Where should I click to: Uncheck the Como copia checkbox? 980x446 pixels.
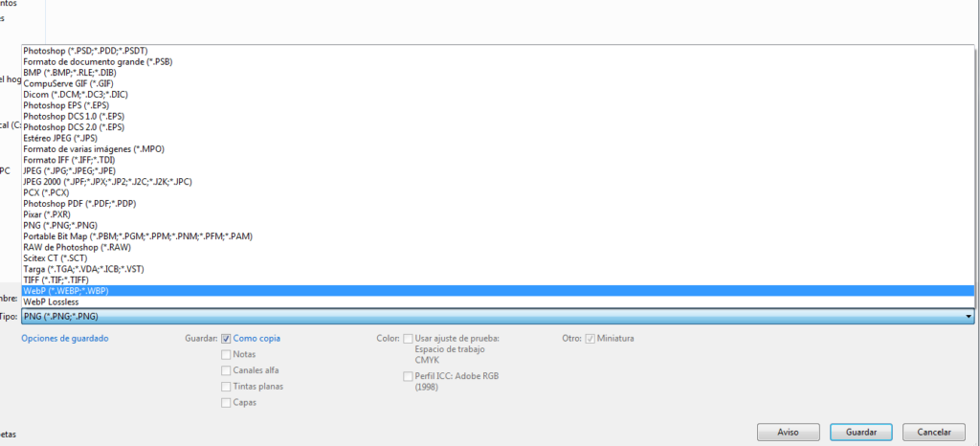226,339
